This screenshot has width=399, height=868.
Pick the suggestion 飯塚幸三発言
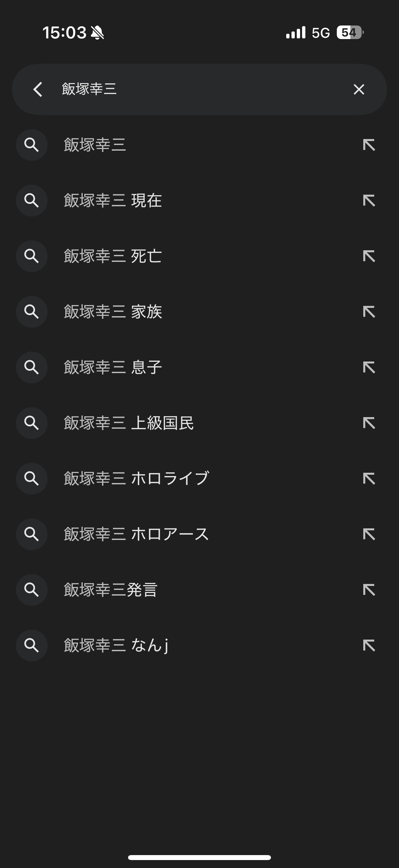pyautogui.click(x=111, y=590)
